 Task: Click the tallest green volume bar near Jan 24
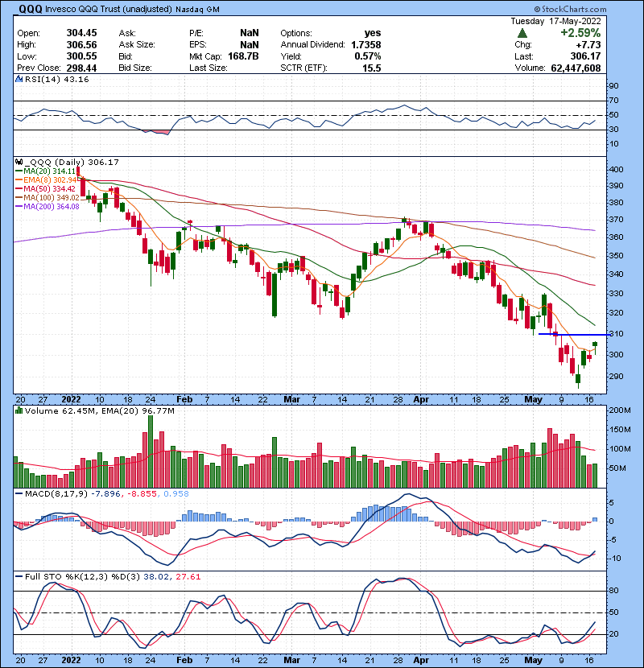pyautogui.click(x=151, y=452)
